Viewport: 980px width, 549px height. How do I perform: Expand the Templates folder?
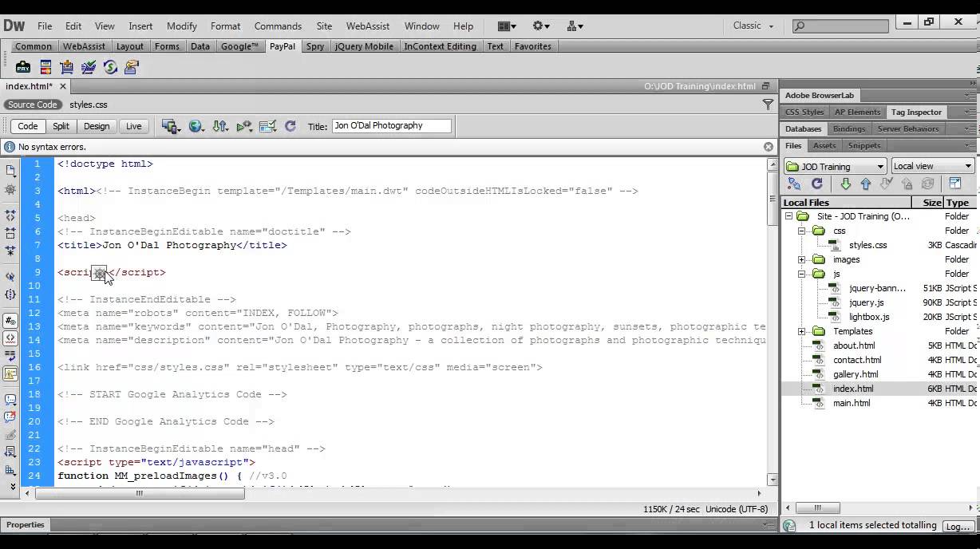click(x=802, y=331)
